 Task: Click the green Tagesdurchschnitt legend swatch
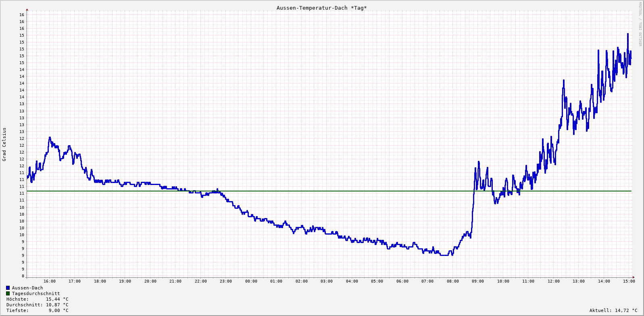8,293
